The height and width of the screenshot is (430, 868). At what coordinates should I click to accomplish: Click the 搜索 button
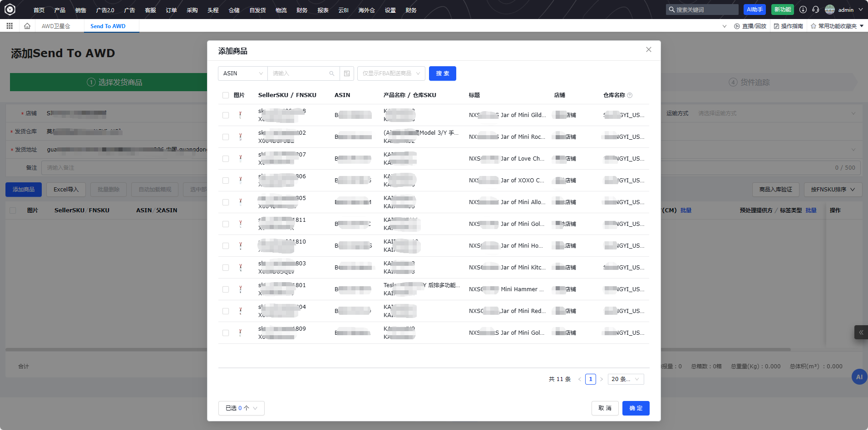click(442, 73)
